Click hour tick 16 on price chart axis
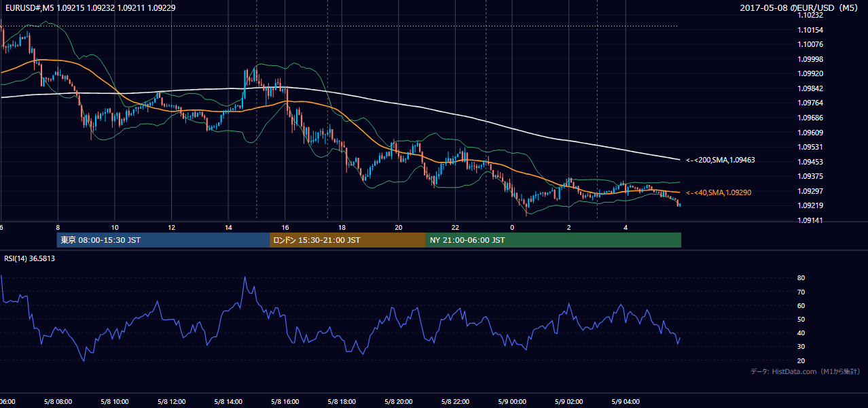The width and height of the screenshot is (868, 408). point(285,227)
